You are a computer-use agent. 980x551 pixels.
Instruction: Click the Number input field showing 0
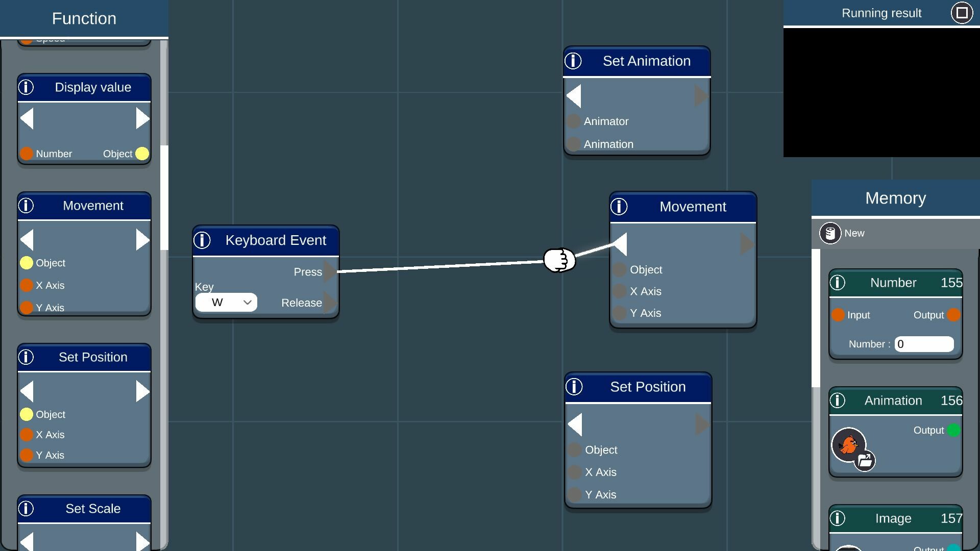pyautogui.click(x=924, y=344)
